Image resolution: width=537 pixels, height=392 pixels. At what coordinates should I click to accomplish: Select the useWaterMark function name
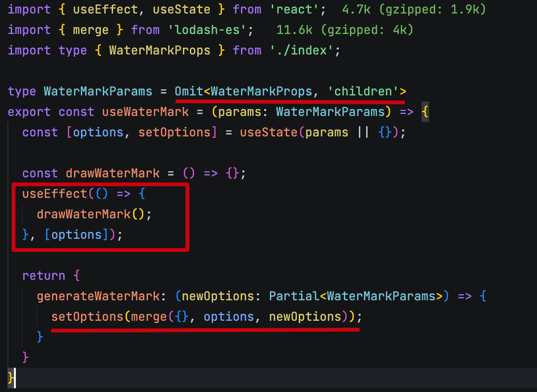click(x=145, y=112)
